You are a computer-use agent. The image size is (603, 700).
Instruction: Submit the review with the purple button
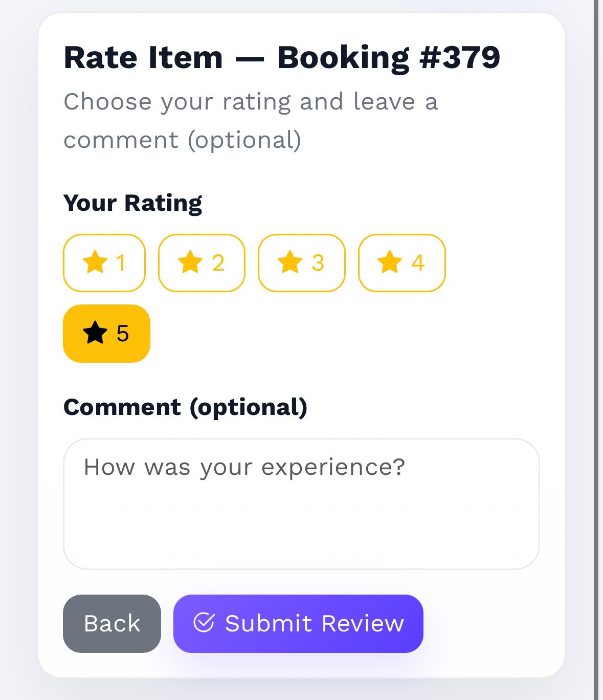tap(298, 623)
